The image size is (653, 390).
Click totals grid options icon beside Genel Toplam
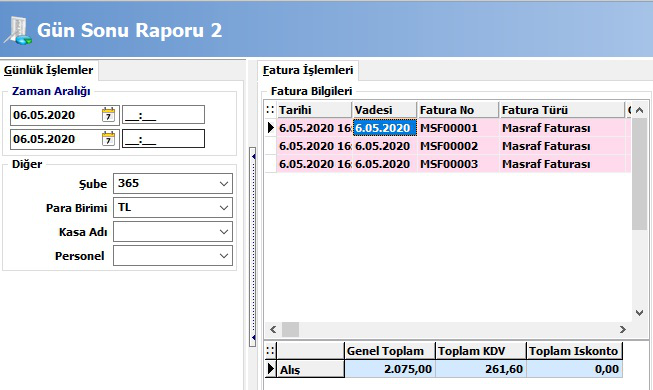click(x=270, y=350)
